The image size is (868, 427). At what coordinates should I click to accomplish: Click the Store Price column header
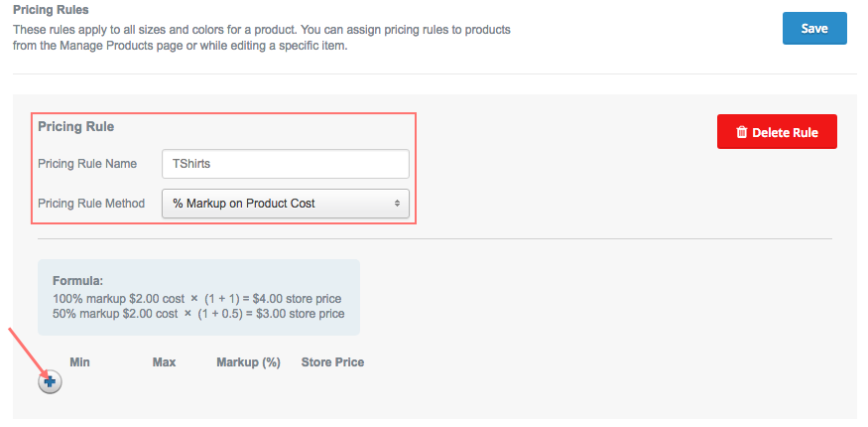pyautogui.click(x=332, y=362)
